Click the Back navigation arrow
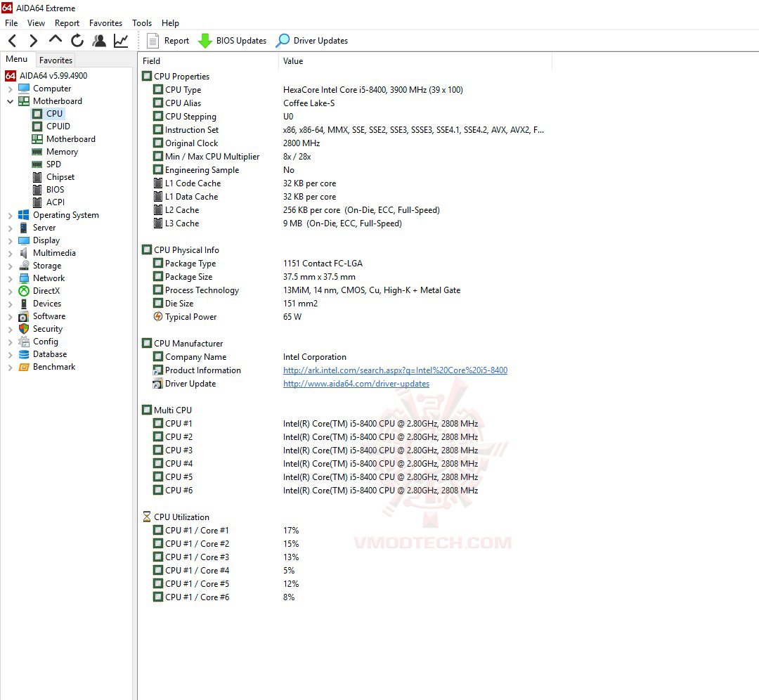The height and width of the screenshot is (700, 759). tap(13, 41)
